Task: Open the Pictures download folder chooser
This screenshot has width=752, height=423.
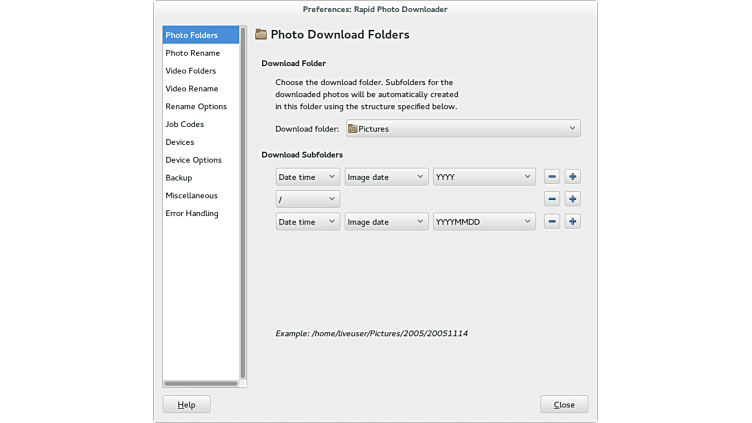Action: pyautogui.click(x=462, y=129)
